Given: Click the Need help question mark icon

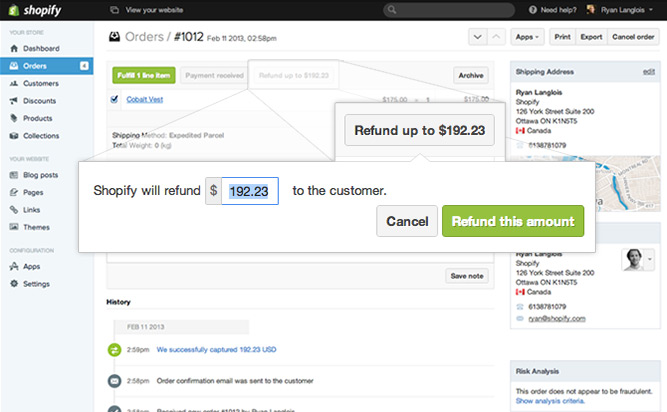Looking at the screenshot, I should (533, 10).
